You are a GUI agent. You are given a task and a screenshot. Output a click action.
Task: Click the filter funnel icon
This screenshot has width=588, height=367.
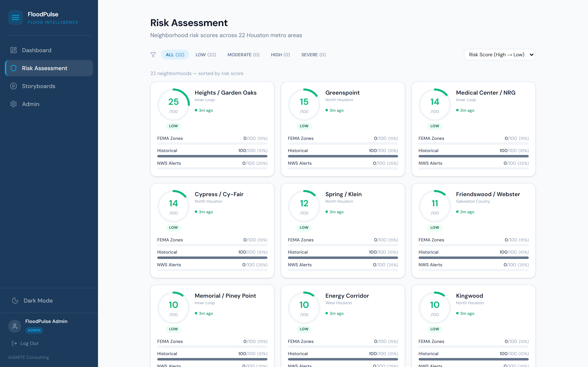click(153, 55)
